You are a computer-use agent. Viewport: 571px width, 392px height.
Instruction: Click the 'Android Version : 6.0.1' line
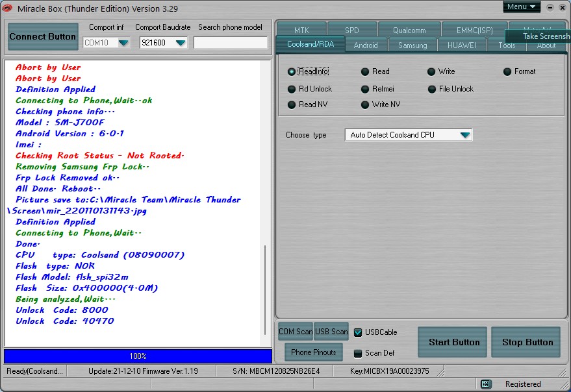(x=70, y=134)
